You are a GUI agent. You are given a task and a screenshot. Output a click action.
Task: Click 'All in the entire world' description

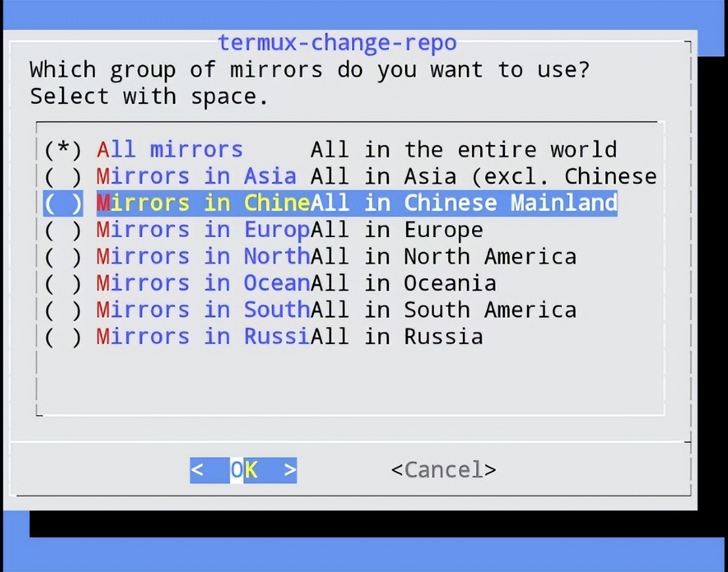click(x=464, y=150)
